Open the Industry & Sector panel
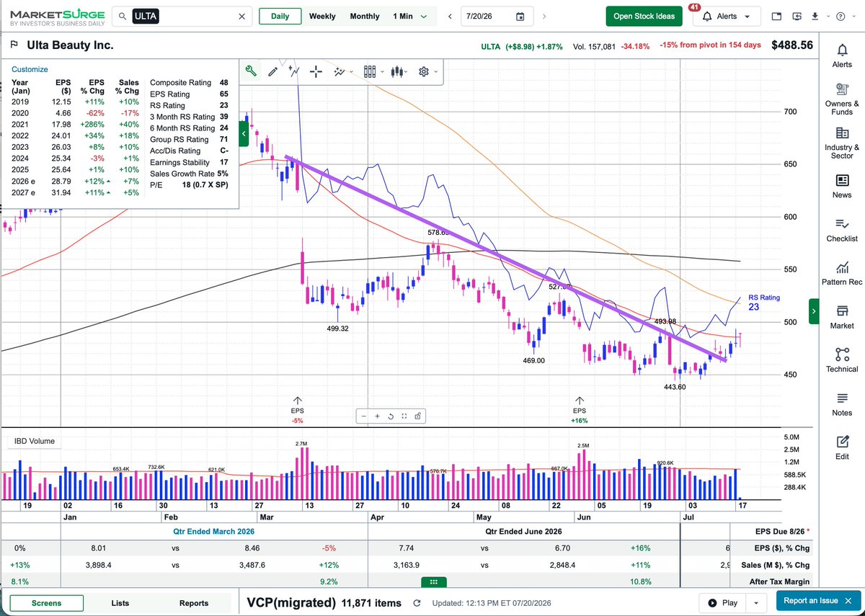Screen dimensions: 865x616 pos(842,143)
